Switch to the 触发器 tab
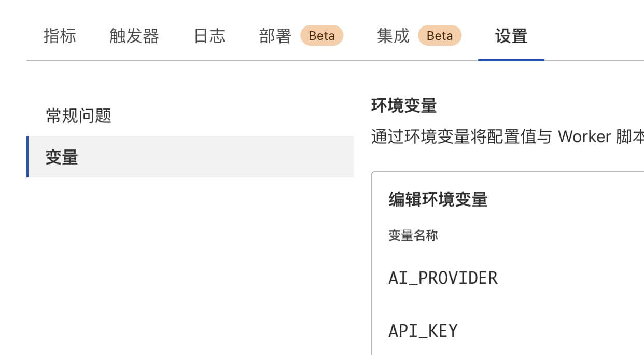 134,36
